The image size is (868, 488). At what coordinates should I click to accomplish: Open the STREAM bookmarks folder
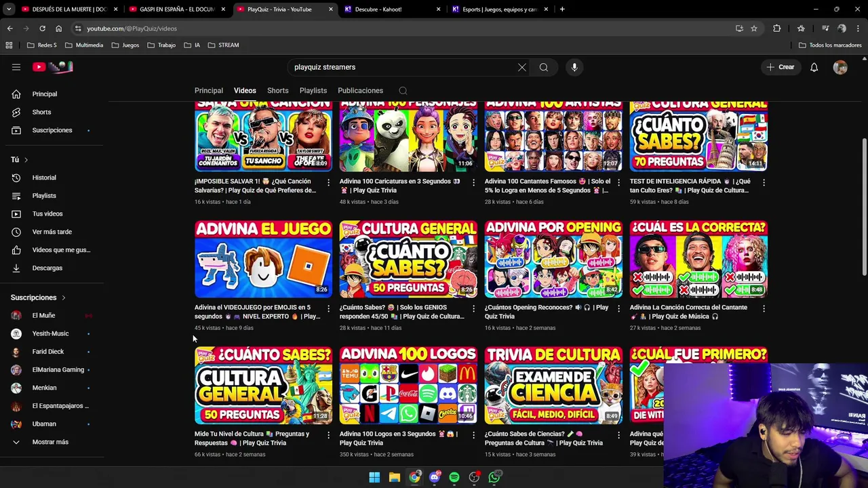224,45
